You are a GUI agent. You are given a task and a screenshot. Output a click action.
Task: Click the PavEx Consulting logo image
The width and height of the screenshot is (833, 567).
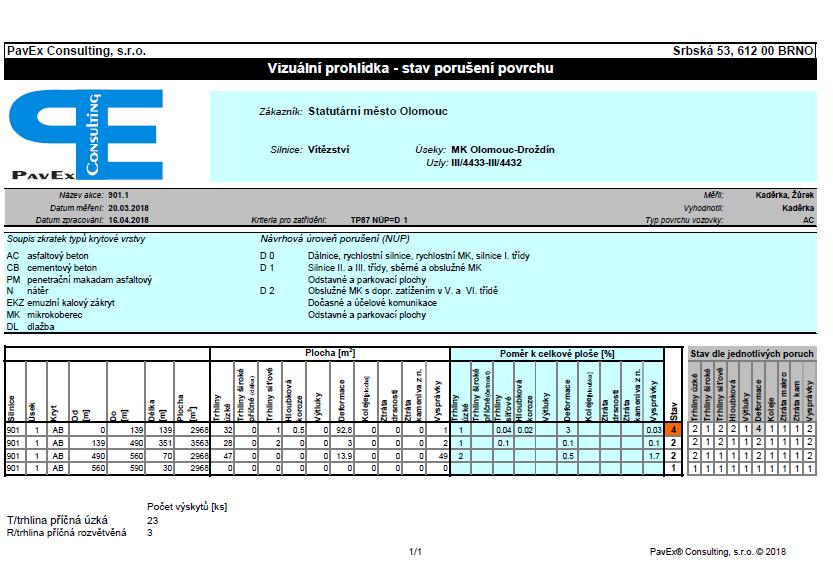86,135
